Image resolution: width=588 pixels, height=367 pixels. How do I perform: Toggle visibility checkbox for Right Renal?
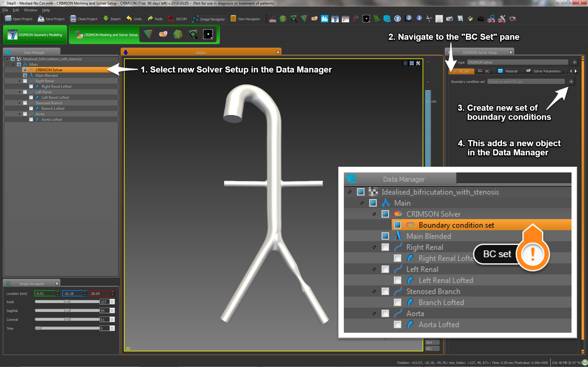[x=25, y=81]
